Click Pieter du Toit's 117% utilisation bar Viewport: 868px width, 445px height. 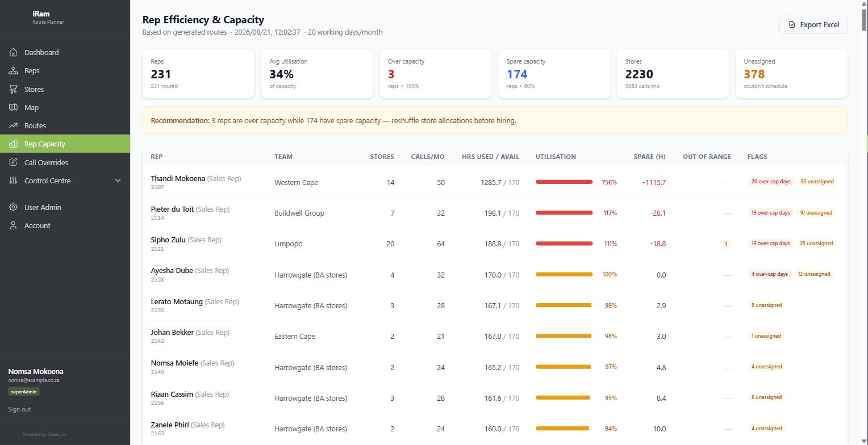(564, 213)
